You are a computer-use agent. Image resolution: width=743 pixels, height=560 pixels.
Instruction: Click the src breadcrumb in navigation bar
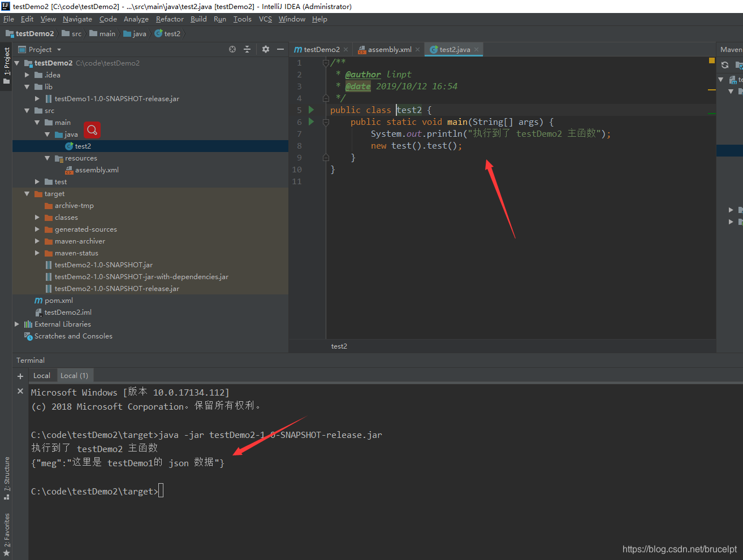pyautogui.click(x=72, y=34)
